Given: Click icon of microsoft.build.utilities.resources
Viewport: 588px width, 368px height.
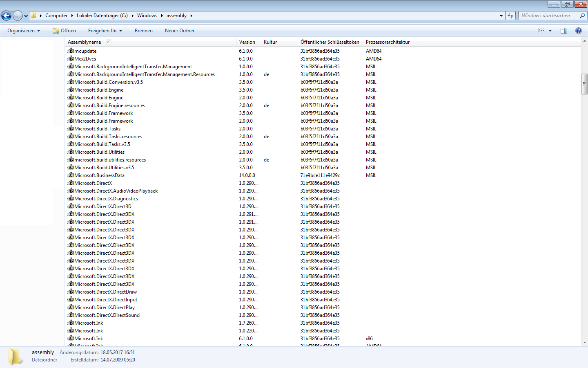Looking at the screenshot, I should pos(70,160).
